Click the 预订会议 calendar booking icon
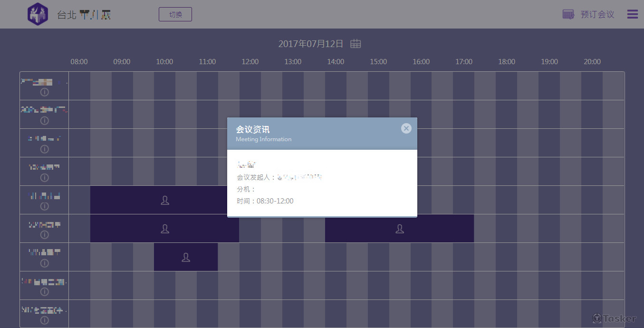The image size is (644, 328). (x=568, y=14)
